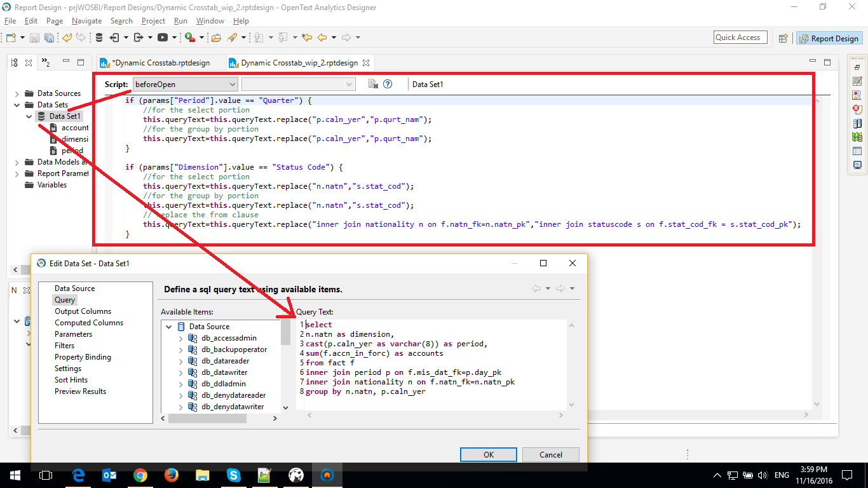Click the table grid icon in right strip
Image resolution: width=868 pixels, height=488 pixels.
(x=857, y=151)
